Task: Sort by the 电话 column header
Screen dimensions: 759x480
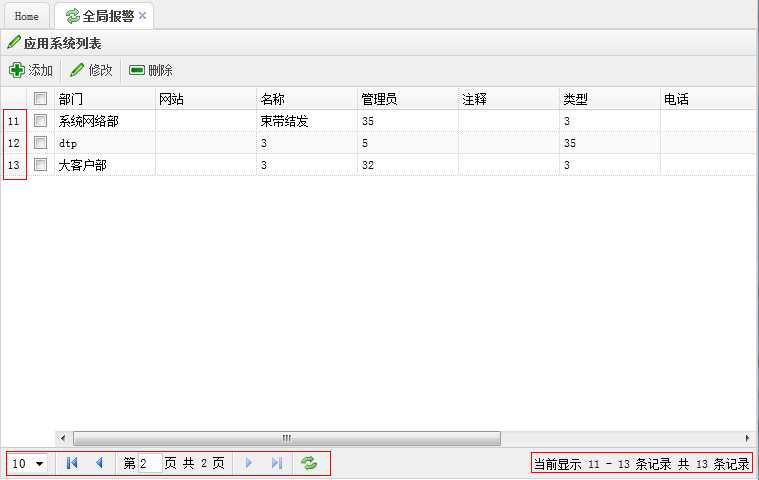Action: point(710,99)
